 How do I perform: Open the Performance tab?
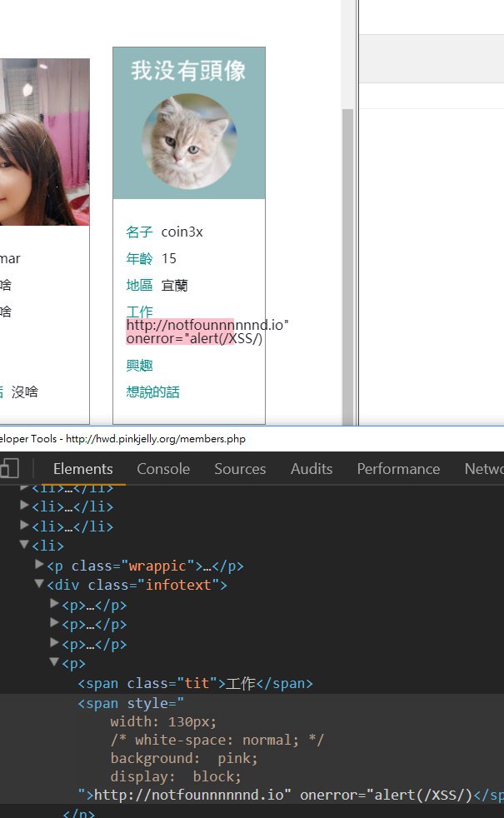[x=398, y=469]
